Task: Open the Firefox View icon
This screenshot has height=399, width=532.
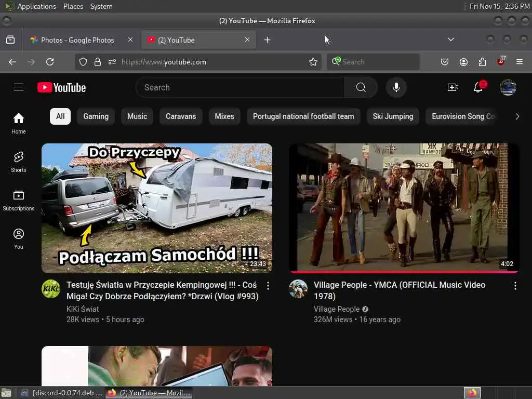Action: 10,39
